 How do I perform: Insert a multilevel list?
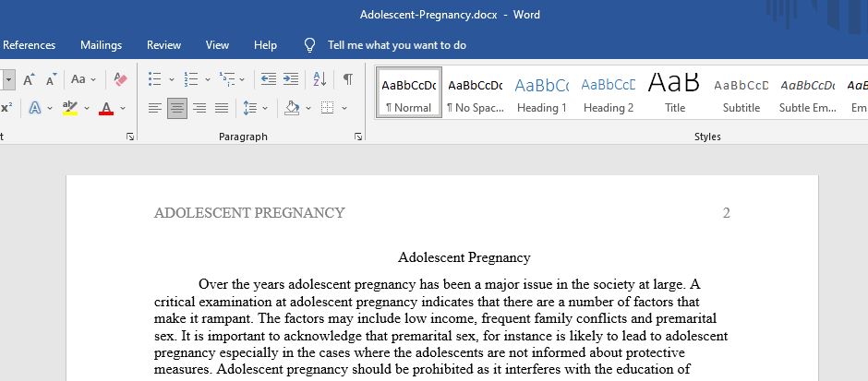click(227, 79)
